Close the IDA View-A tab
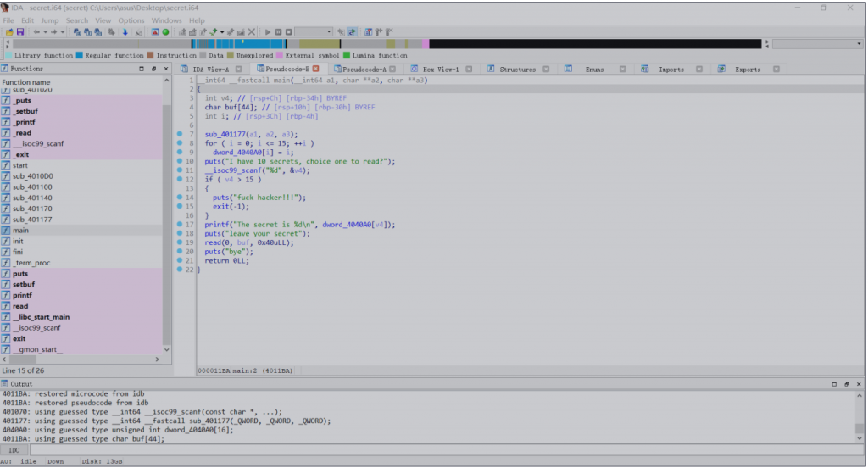Viewport: 868px width, 468px height. tap(238, 70)
